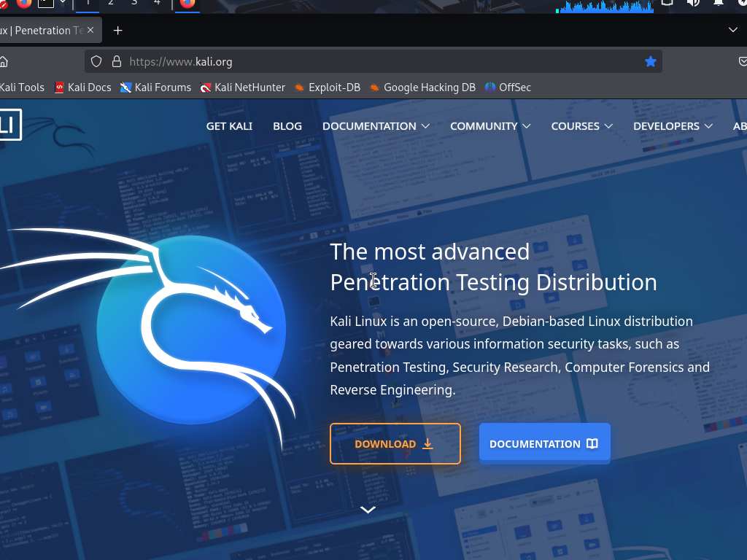Open the notifications bell in panel
The height and width of the screenshot is (560, 747).
[x=718, y=3]
